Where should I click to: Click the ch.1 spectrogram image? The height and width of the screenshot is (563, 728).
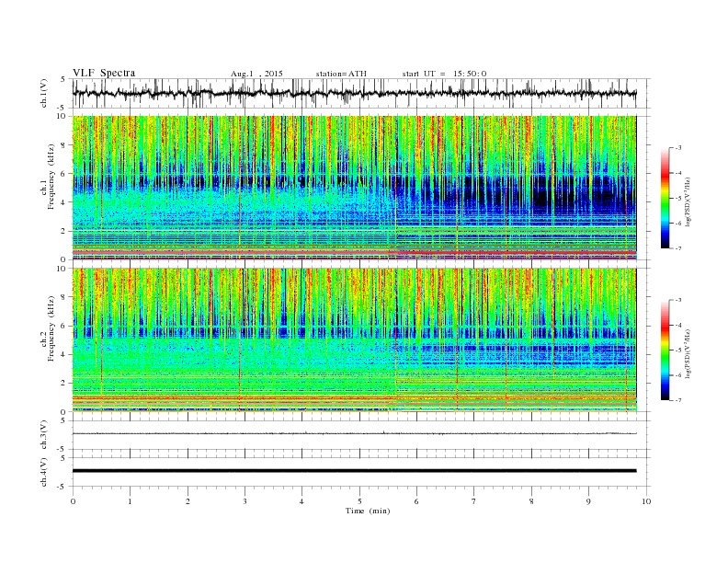(354, 188)
